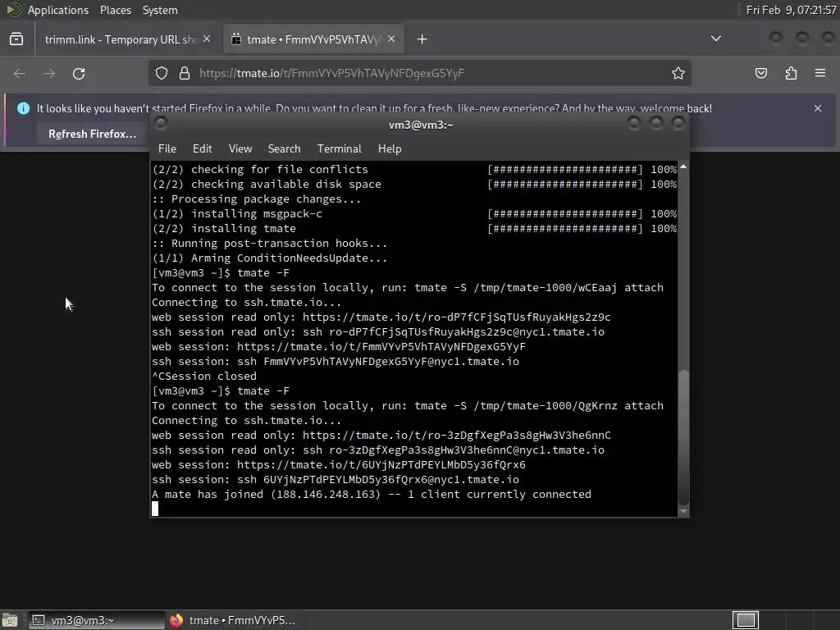Click web session link ending 6UYjNzPTdPEYLMbD5y36fQrx6
This screenshot has width=840, height=630.
381,465
